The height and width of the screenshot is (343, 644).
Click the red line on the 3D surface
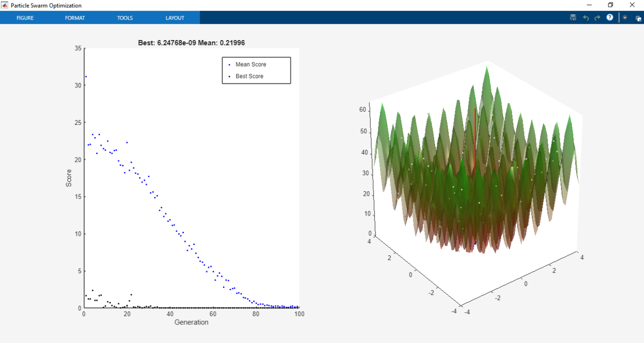point(475,141)
